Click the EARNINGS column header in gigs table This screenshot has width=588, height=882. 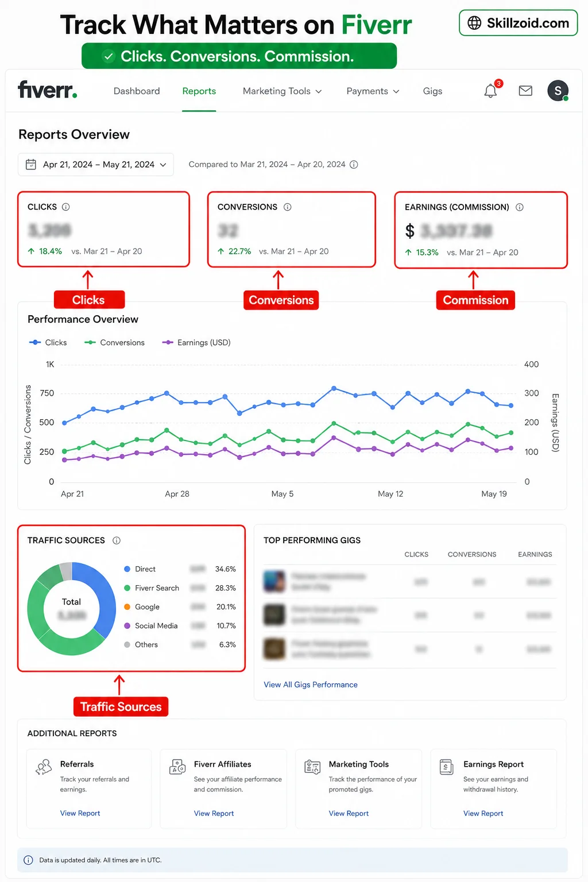pyautogui.click(x=535, y=554)
